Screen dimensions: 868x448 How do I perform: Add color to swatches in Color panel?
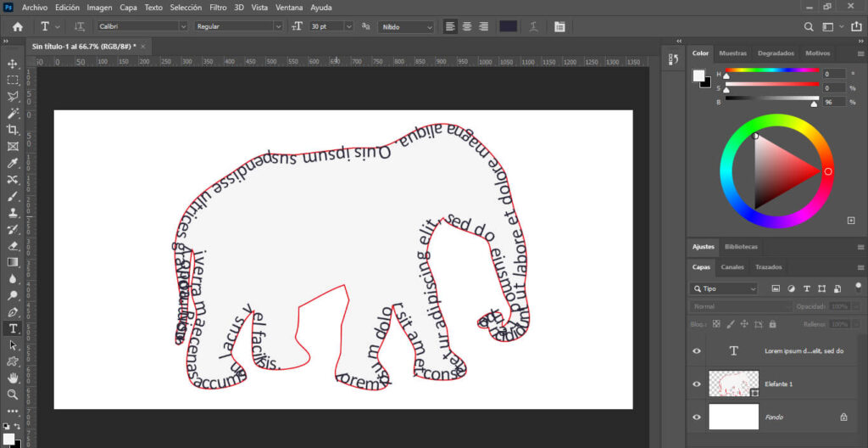(851, 221)
